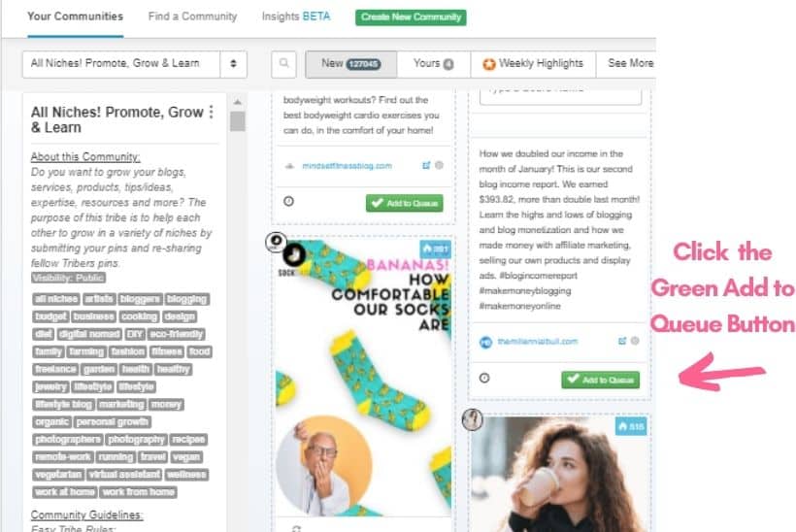Open external link icon next to mindsetfitnessblog.com
This screenshot has width=796, height=532.
tap(426, 165)
